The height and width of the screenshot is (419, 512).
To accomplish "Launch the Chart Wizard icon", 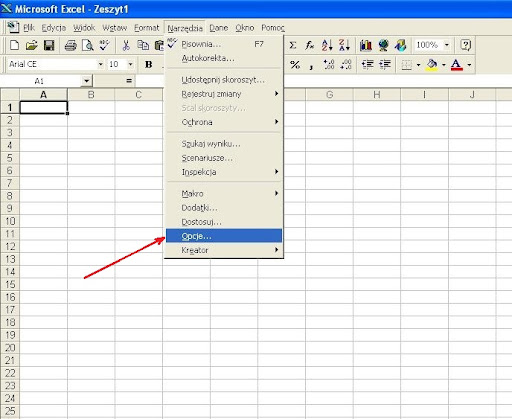I will pos(366,45).
